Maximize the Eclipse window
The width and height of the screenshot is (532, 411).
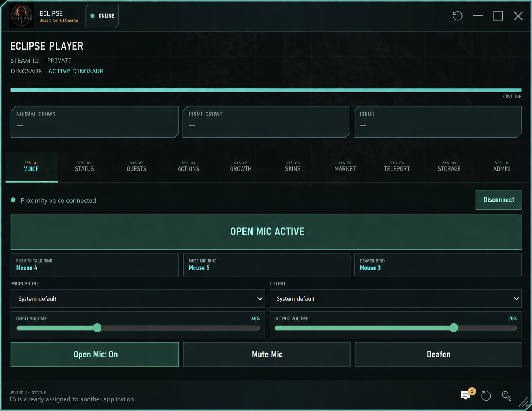(x=498, y=16)
